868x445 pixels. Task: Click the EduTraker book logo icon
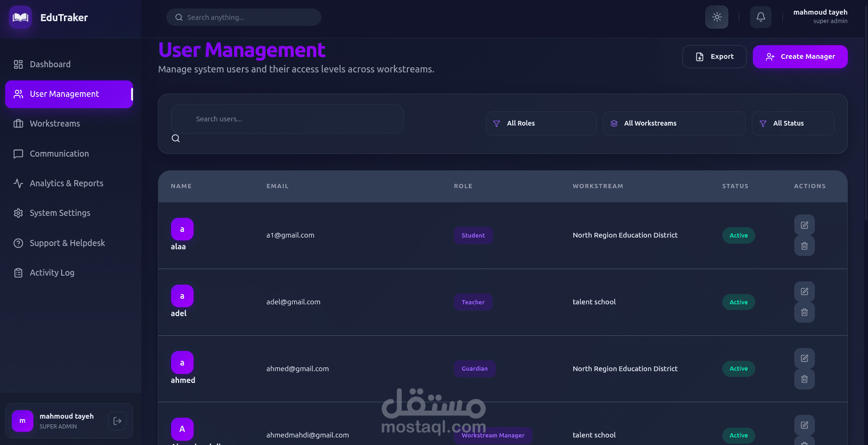click(20, 17)
